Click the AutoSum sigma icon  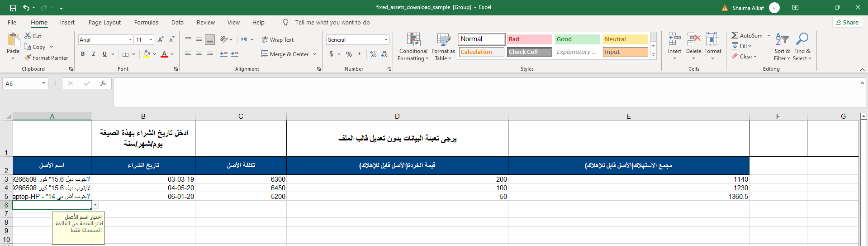click(735, 35)
